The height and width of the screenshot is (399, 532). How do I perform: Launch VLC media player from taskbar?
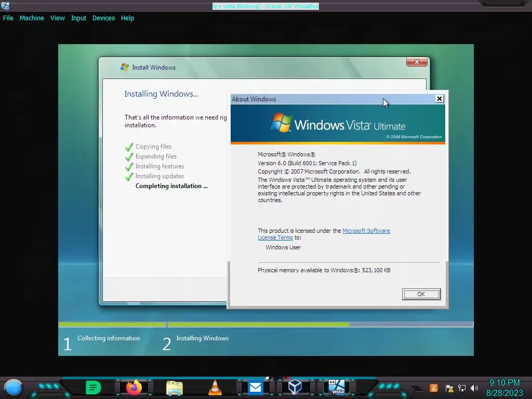(215, 388)
